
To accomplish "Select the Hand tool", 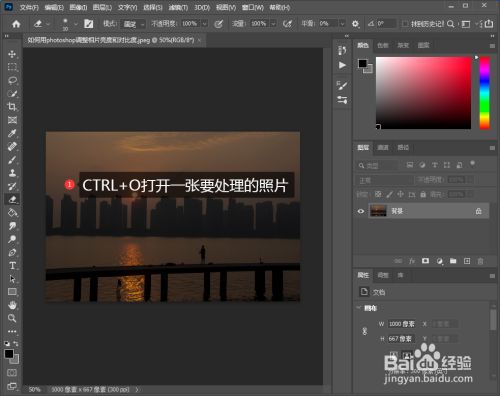I will point(12,305).
